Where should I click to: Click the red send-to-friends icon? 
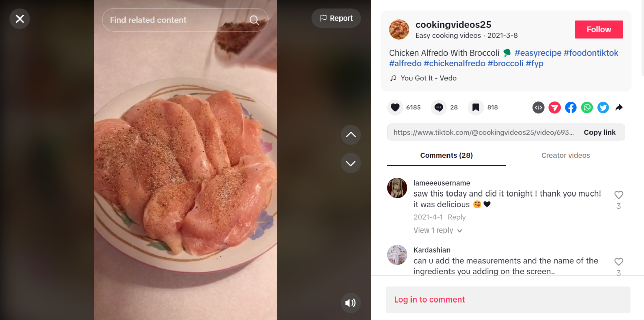tap(554, 108)
